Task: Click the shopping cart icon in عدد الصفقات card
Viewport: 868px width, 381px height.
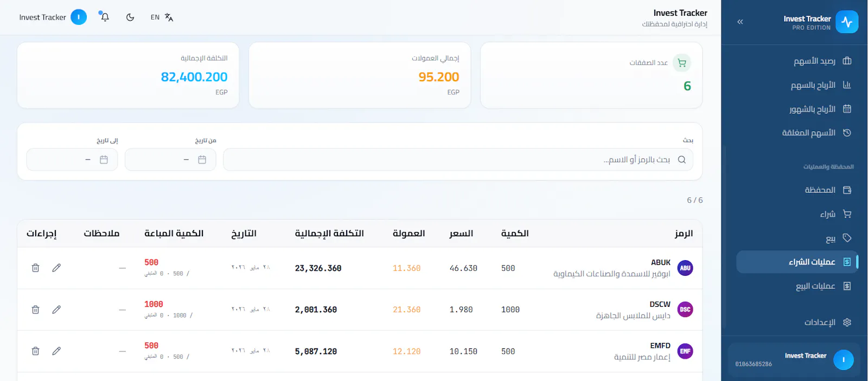Action: (x=682, y=63)
